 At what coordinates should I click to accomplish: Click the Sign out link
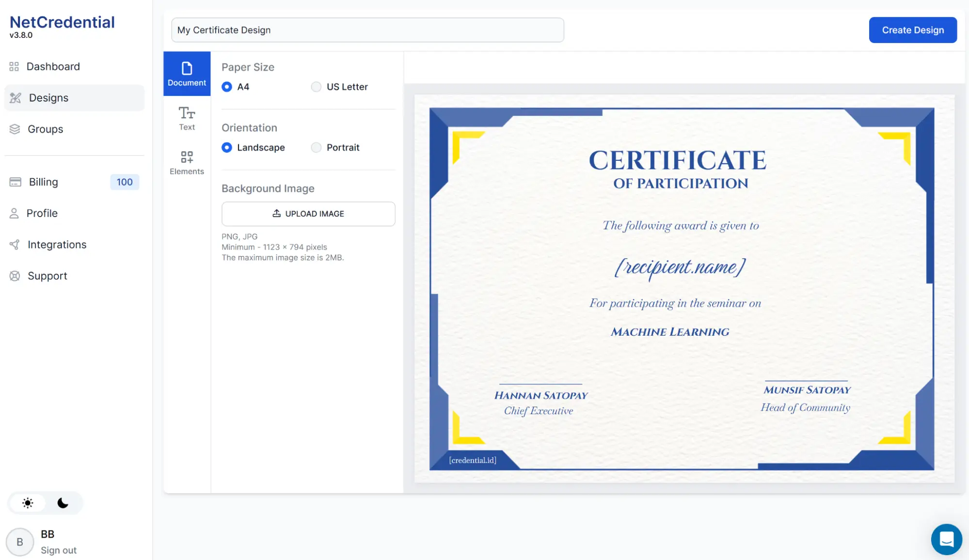[58, 550]
